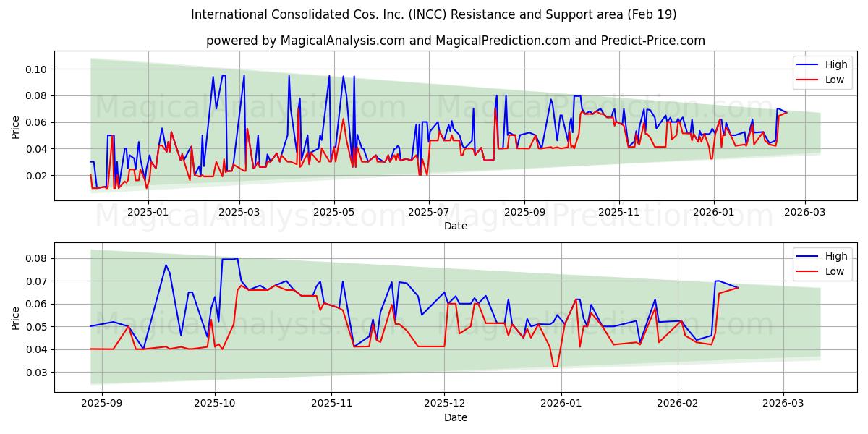Click the top chart 'Date' axis label
The height and width of the screenshot is (434, 868).
[x=456, y=226]
